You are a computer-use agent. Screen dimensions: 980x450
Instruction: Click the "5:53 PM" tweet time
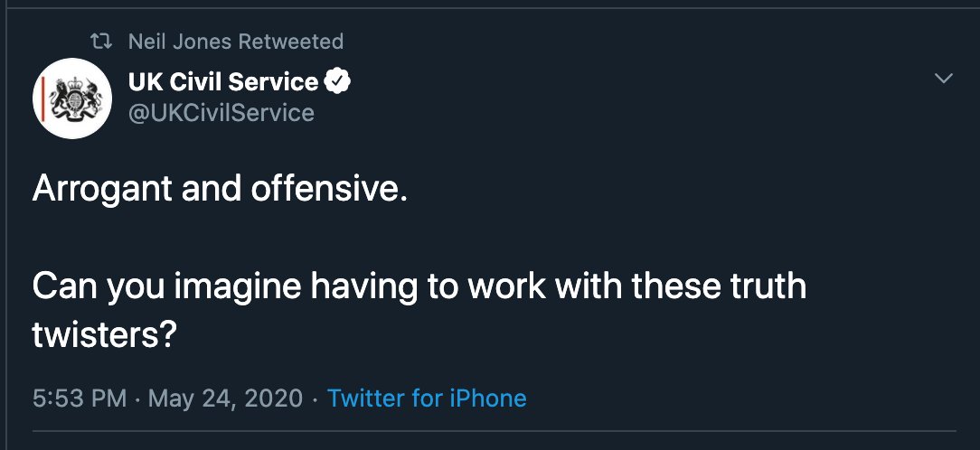[x=80, y=398]
